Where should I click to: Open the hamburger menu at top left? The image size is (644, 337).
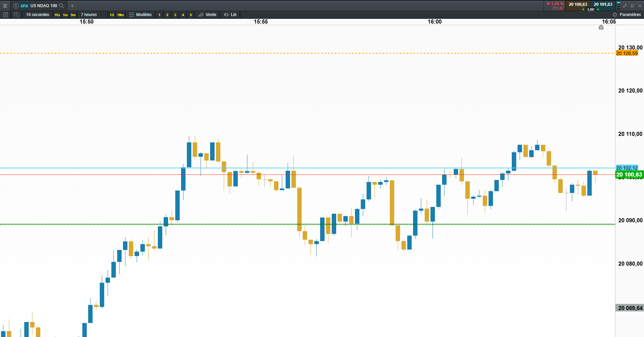[5, 6]
